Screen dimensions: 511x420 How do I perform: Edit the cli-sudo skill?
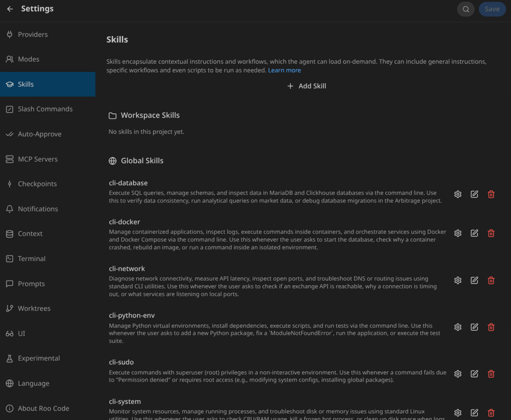tap(474, 374)
